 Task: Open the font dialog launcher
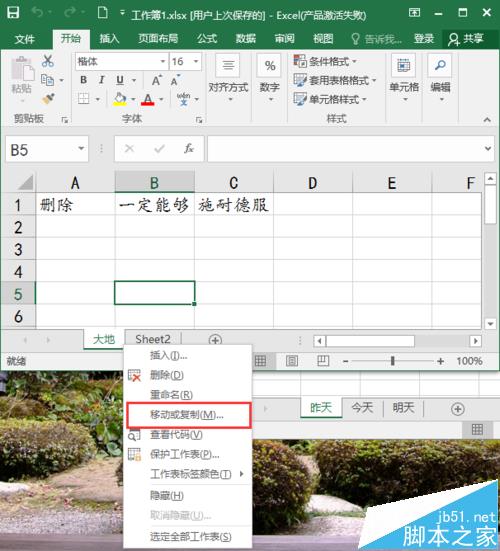(199, 120)
